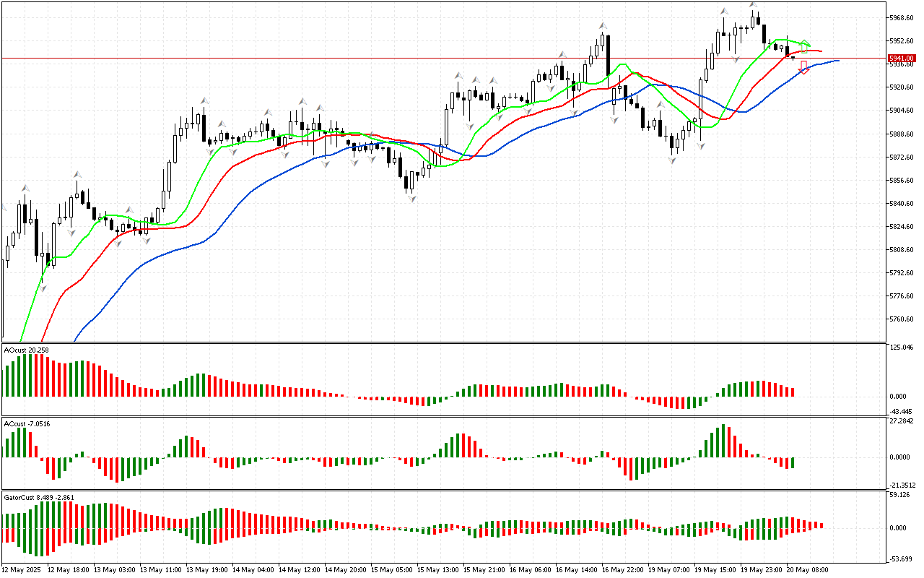Click the 20 May 08:00 time label

pyautogui.click(x=808, y=569)
